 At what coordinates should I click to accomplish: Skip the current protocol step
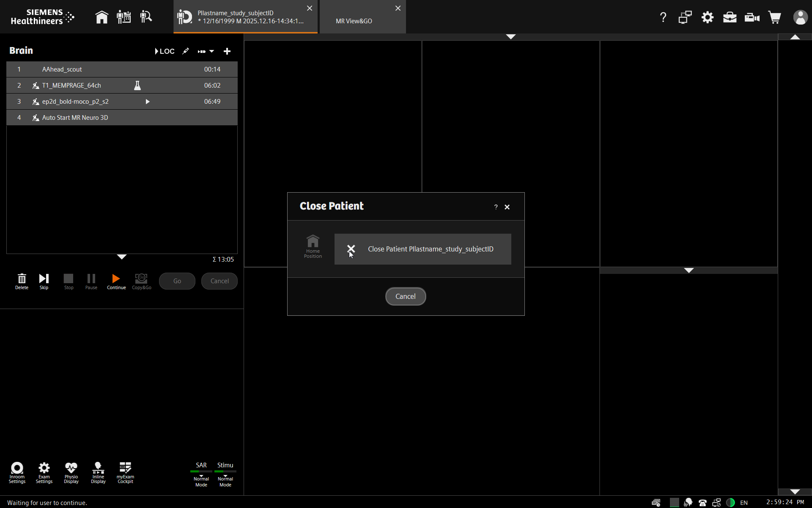click(44, 282)
